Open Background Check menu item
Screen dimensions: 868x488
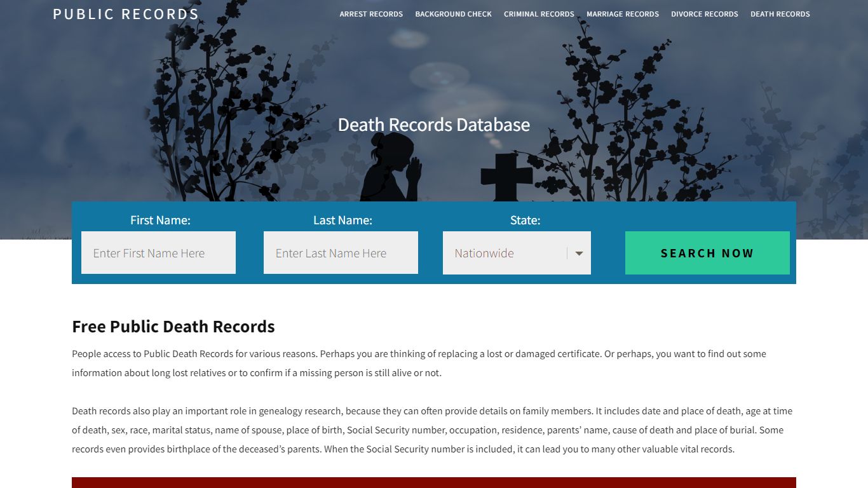coord(453,14)
